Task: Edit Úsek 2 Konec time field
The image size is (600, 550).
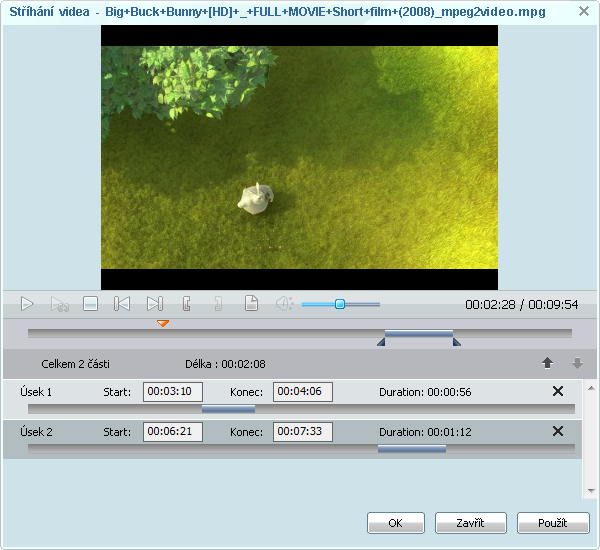Action: 303,432
